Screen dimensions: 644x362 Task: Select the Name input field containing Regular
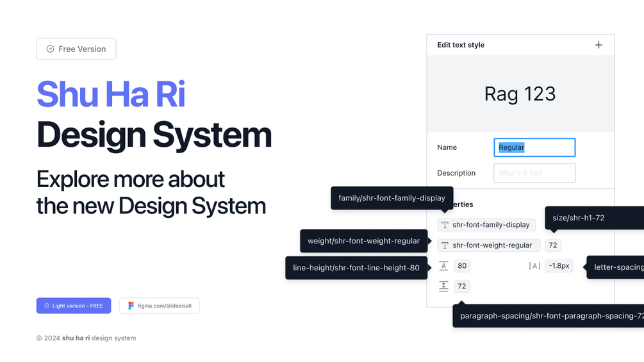tap(534, 147)
